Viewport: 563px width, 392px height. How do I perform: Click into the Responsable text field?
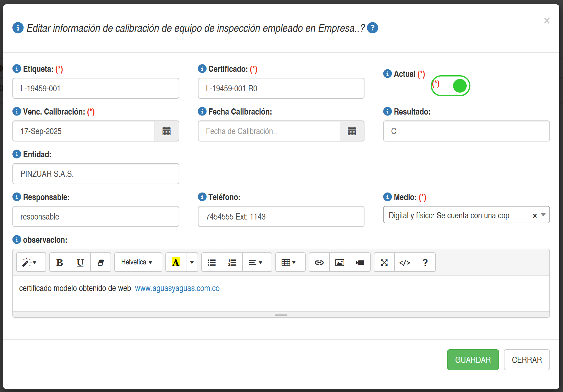pyautogui.click(x=96, y=216)
